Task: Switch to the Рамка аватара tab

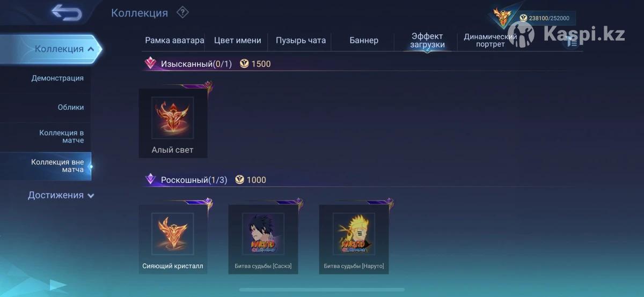Action: (174, 40)
